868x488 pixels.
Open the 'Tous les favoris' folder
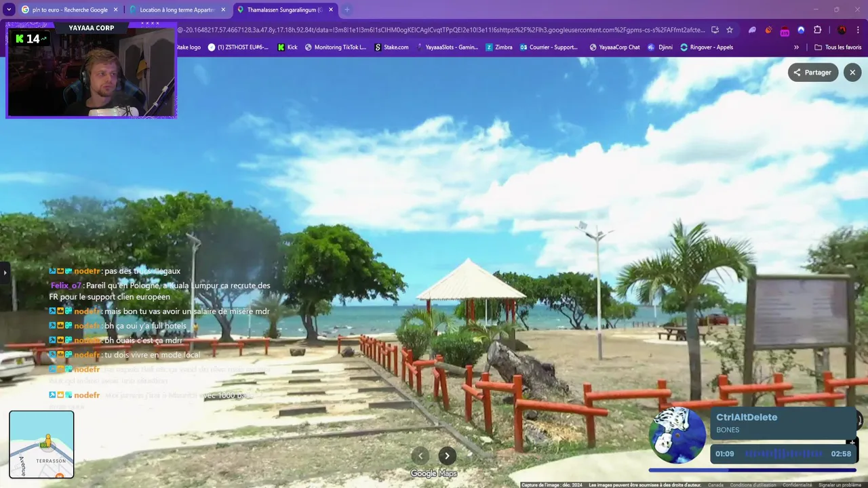838,47
